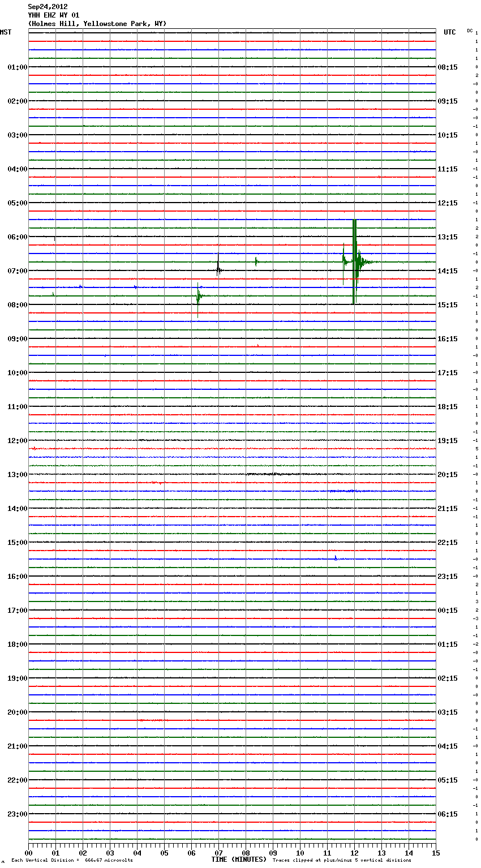This screenshot has width=481, height=868.
Task: Select the 02:00 MST time label
Action: click(18, 101)
